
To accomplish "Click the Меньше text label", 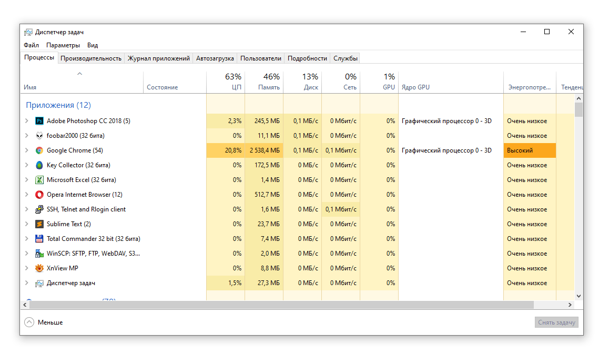I will click(x=50, y=322).
